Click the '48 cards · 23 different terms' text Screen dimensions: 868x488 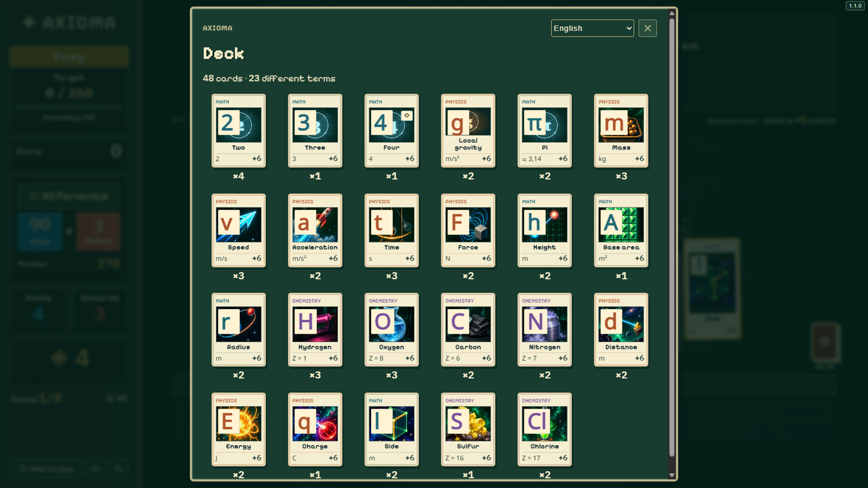pos(269,79)
